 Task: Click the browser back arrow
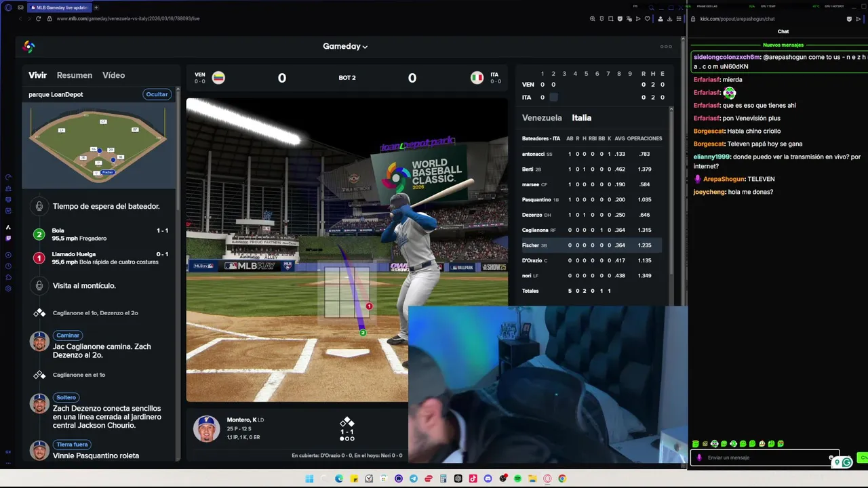pyautogui.click(x=20, y=19)
